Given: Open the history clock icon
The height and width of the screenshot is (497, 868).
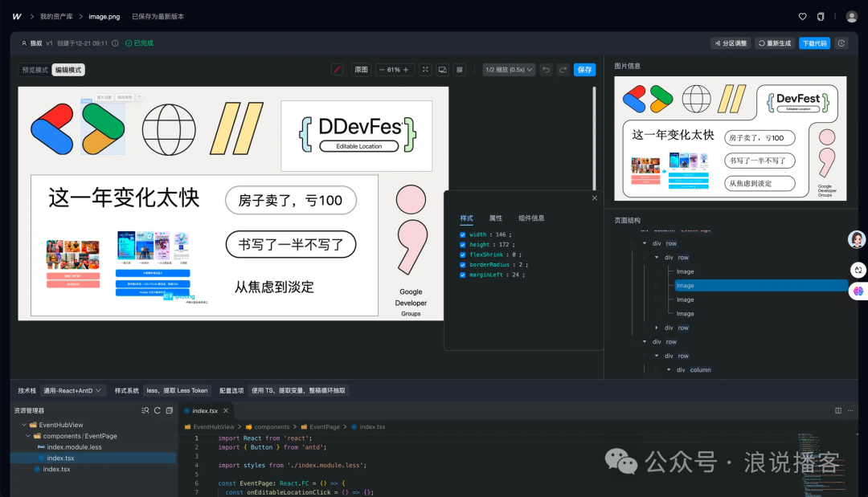Looking at the screenshot, I should click(841, 43).
